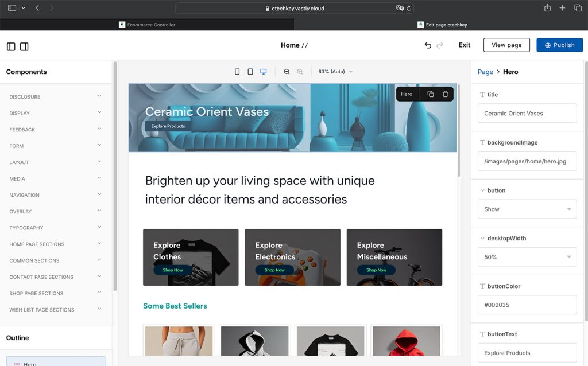Expand the FEEDBACK components group
The image size is (588, 366).
pyautogui.click(x=56, y=130)
